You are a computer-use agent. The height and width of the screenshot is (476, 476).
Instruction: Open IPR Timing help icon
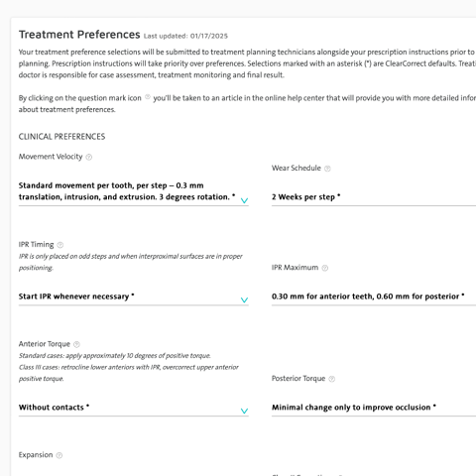pos(60,245)
